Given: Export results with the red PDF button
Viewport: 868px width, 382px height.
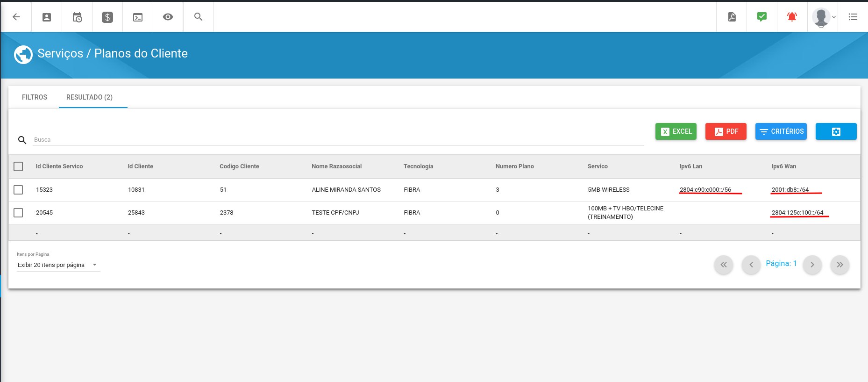Looking at the screenshot, I should [x=726, y=131].
